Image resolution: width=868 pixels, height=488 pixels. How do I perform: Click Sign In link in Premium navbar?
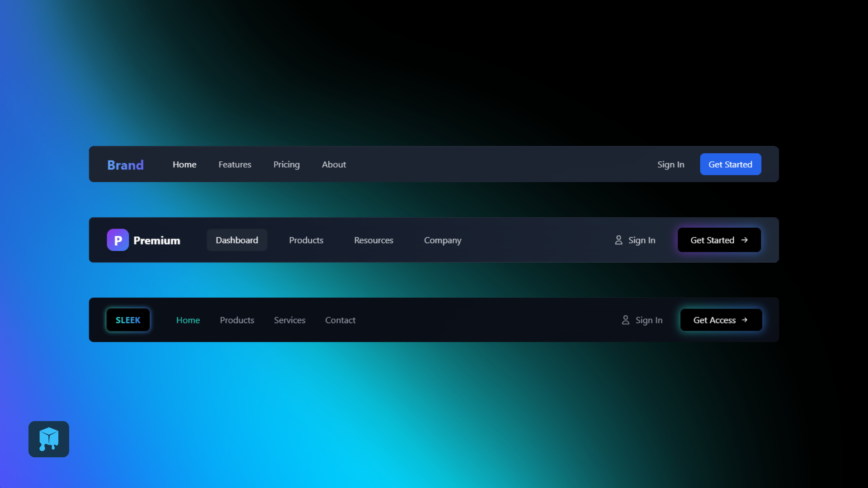coord(635,239)
